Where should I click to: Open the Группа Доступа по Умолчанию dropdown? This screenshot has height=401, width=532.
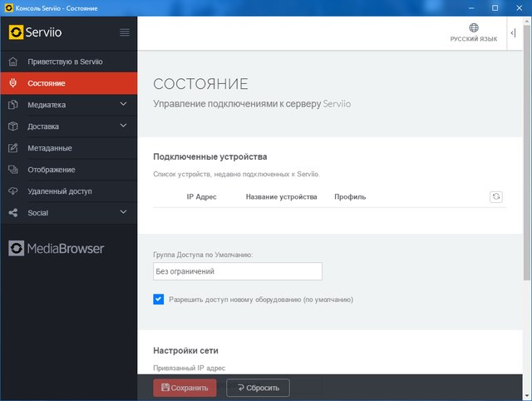click(x=238, y=271)
